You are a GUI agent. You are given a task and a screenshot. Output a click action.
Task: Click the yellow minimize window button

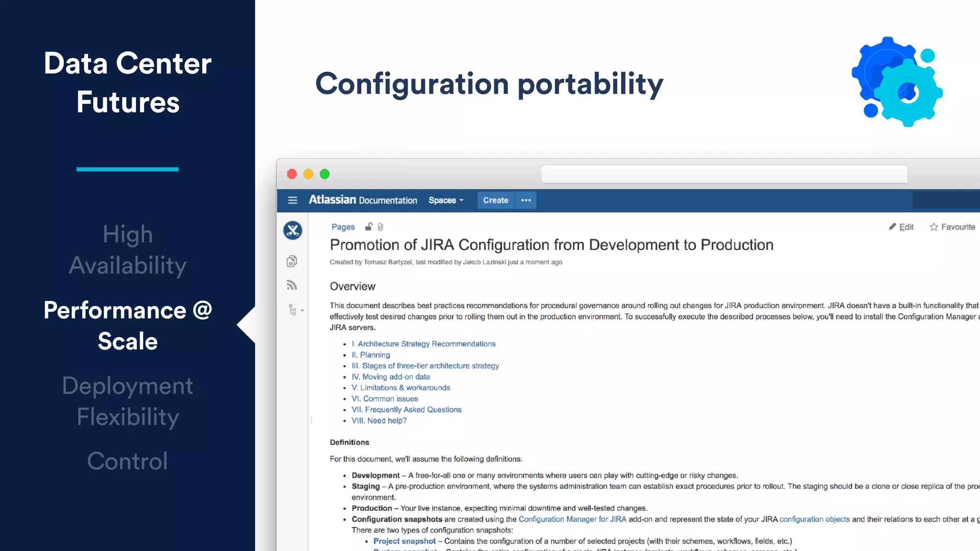pyautogui.click(x=308, y=174)
